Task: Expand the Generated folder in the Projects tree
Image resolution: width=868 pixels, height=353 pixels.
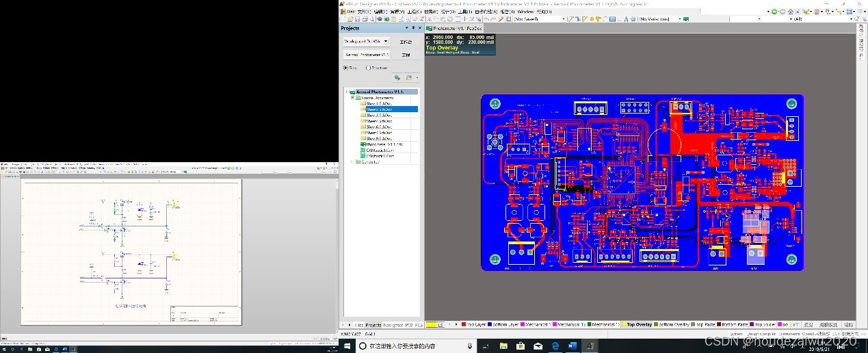Action: (352, 162)
